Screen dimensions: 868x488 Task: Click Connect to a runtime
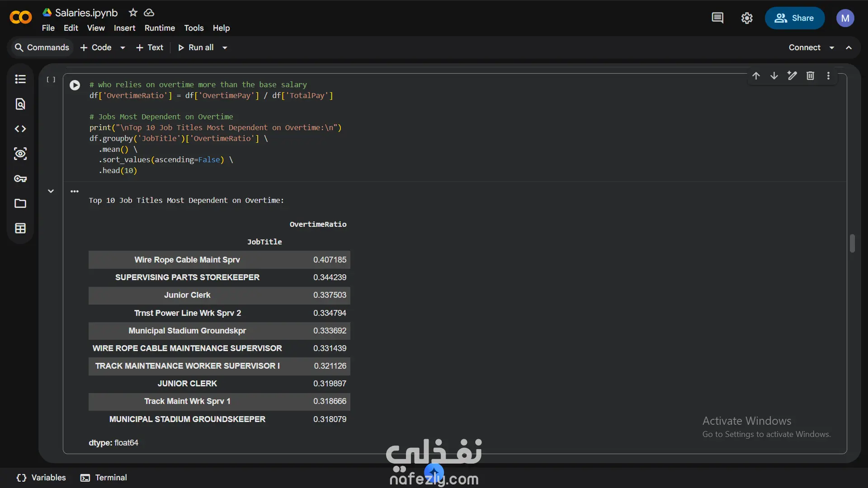(804, 47)
